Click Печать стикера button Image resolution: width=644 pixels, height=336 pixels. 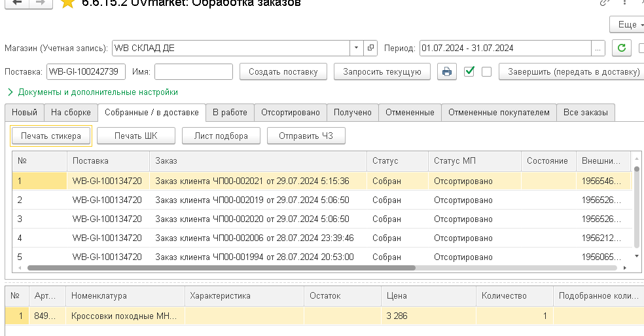pos(51,136)
